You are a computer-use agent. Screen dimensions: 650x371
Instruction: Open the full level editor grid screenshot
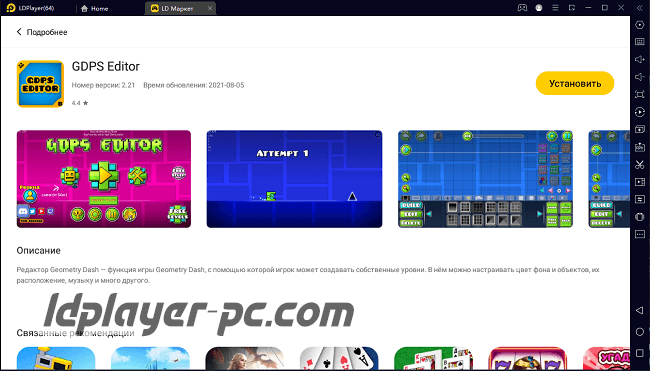click(485, 179)
